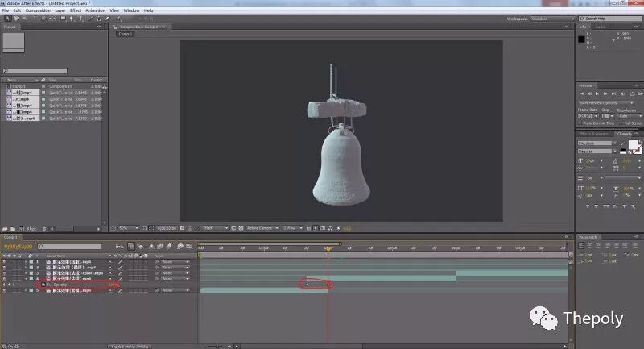Hide layer 3 video with eye icon
644x349 pixels.
pyautogui.click(x=5, y=273)
